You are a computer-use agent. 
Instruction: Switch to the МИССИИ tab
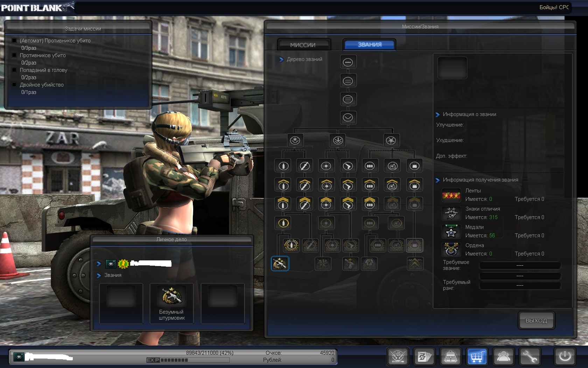[303, 45]
